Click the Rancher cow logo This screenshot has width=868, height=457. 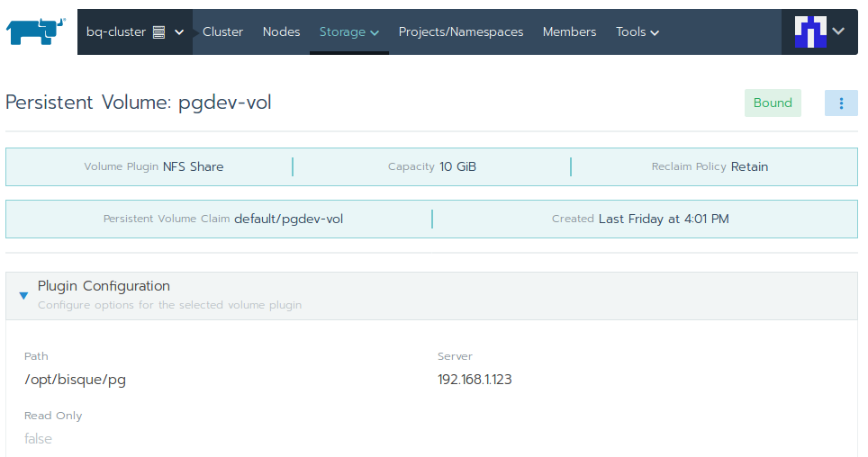(36, 31)
